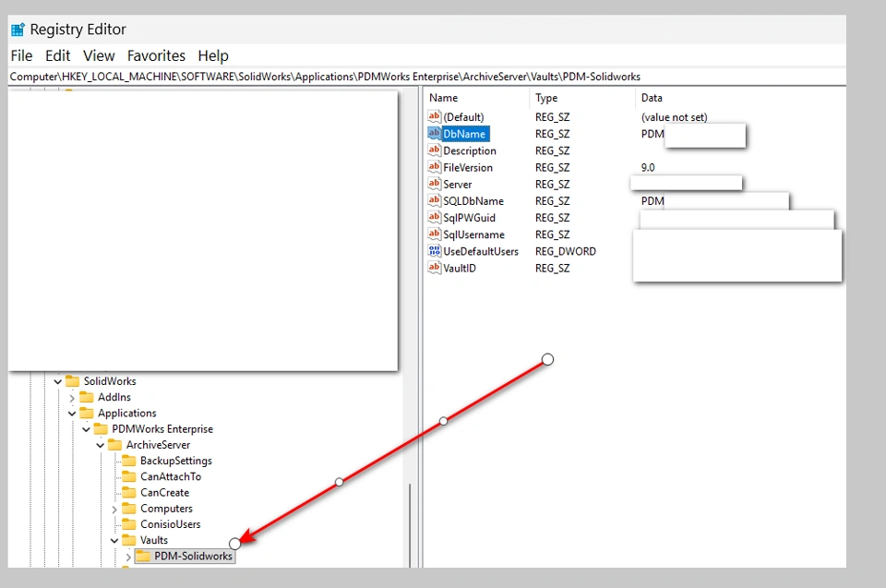Expand the Computers tree node
This screenshot has width=886, height=588.
(114, 509)
